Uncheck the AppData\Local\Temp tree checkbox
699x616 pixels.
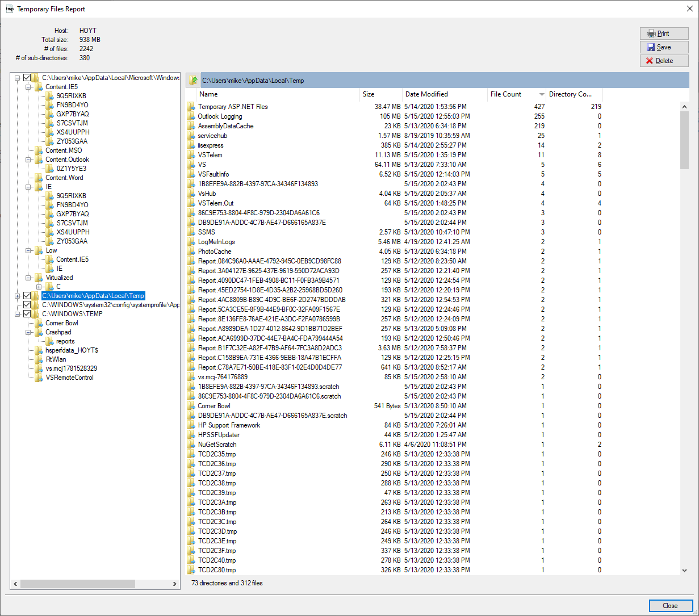27,296
